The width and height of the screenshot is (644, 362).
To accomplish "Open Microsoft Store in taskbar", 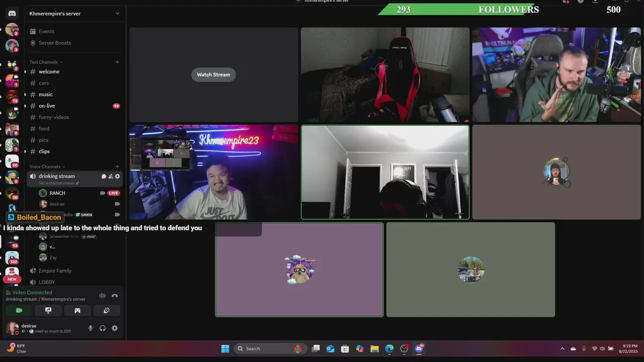I will tap(345, 348).
